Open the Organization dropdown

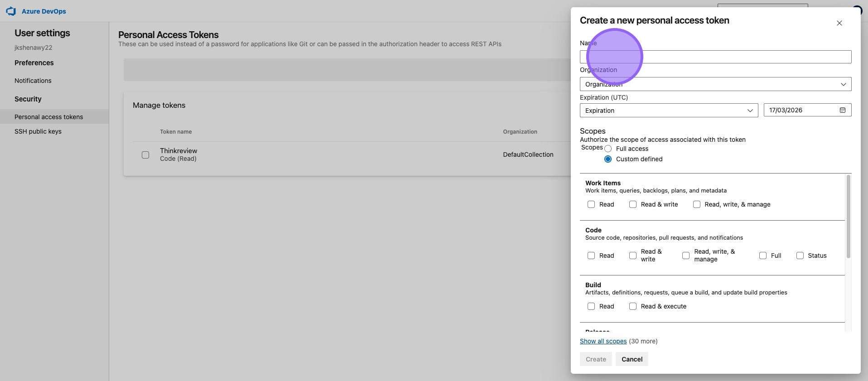coord(715,84)
